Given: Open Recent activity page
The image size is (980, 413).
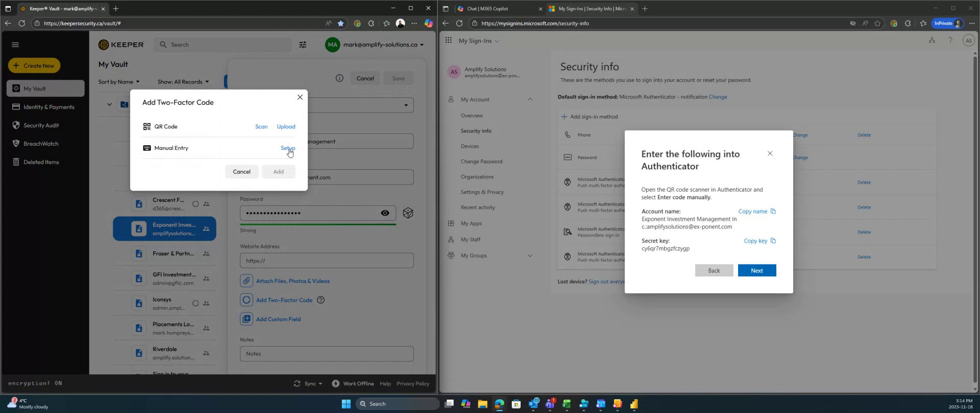Looking at the screenshot, I should click(x=478, y=207).
